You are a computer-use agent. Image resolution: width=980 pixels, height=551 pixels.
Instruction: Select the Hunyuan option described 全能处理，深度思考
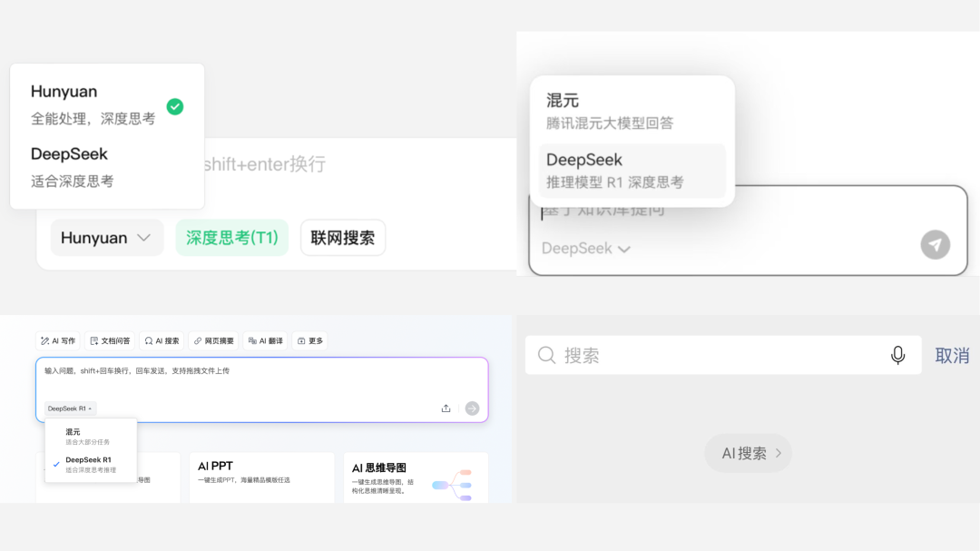click(x=107, y=105)
